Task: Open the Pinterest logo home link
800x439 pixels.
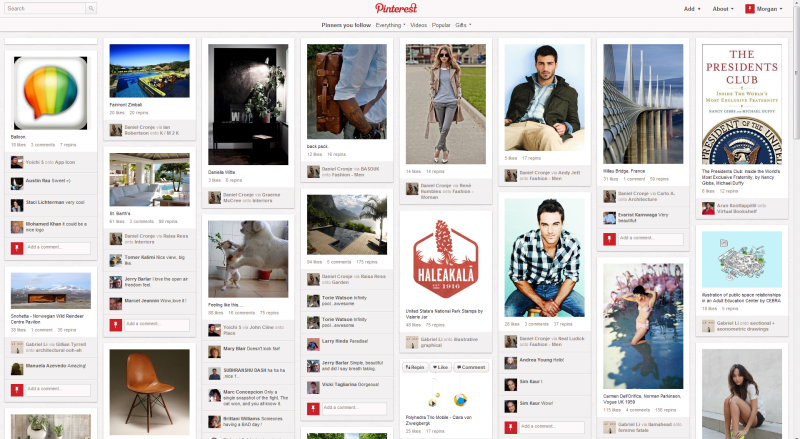Action: (x=396, y=8)
